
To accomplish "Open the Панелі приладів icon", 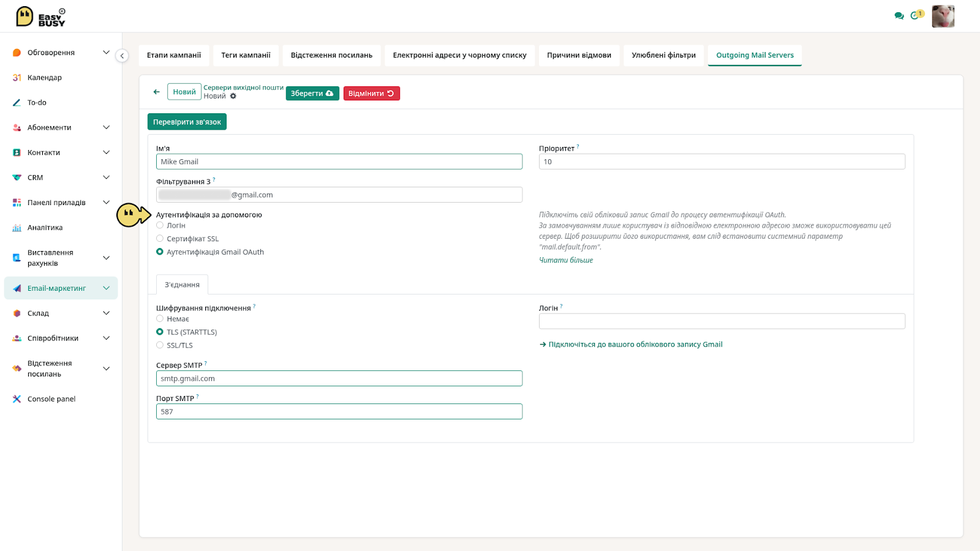I will coord(17,203).
